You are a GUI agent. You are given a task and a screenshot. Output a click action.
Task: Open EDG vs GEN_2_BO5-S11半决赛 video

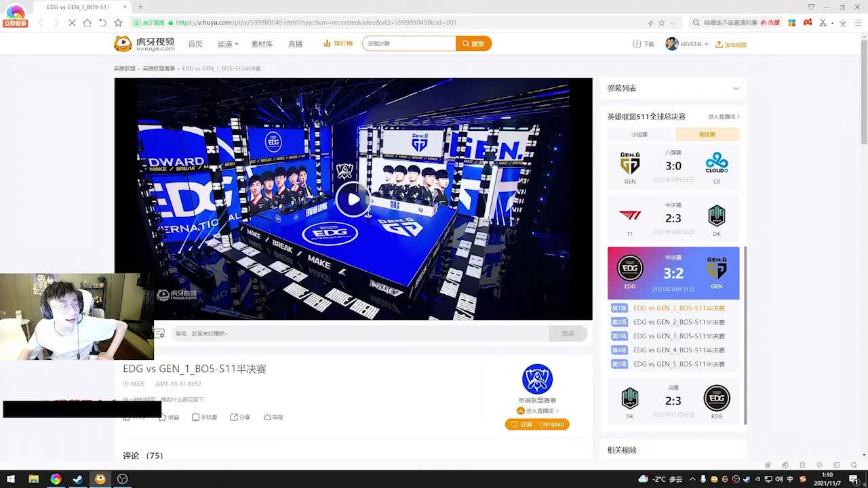(679, 322)
